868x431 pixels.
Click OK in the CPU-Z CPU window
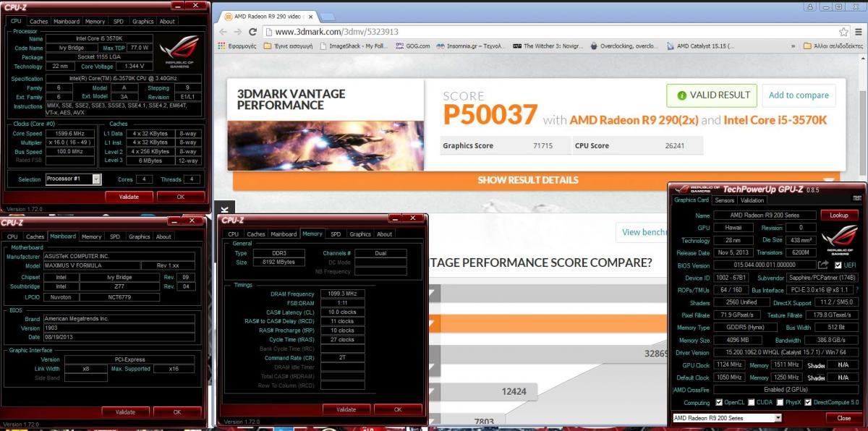180,196
